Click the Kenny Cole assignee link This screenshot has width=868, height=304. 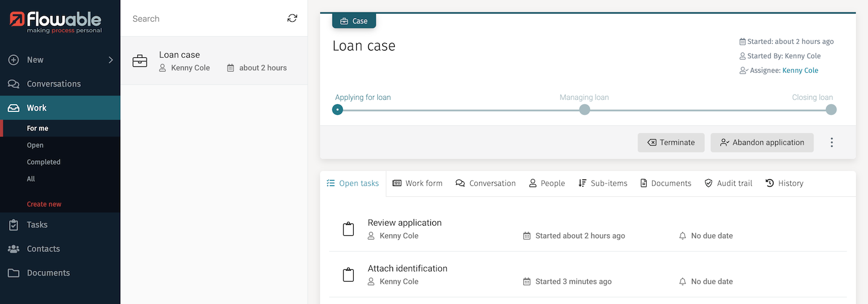coord(800,70)
